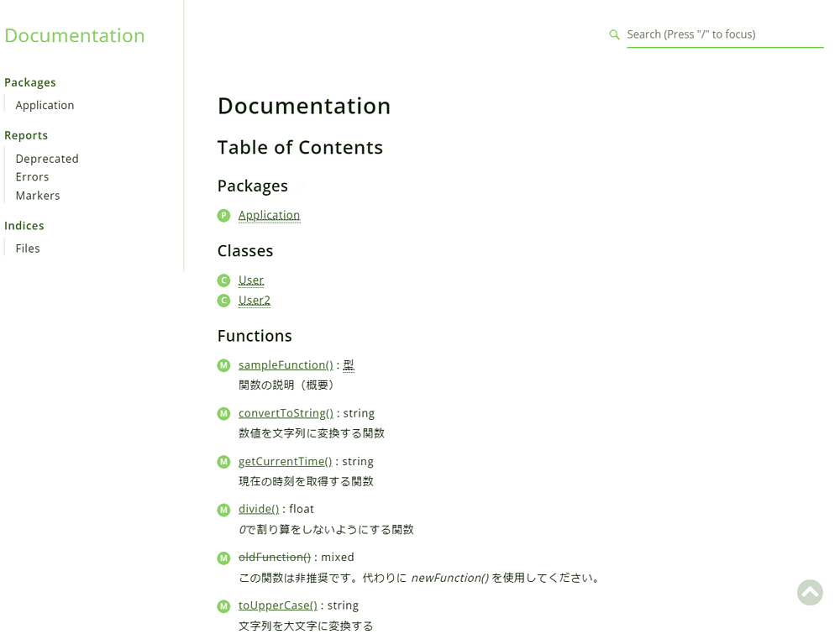Image resolution: width=840 pixels, height=634 pixels.
Task: Click the search input field
Action: coord(722,34)
